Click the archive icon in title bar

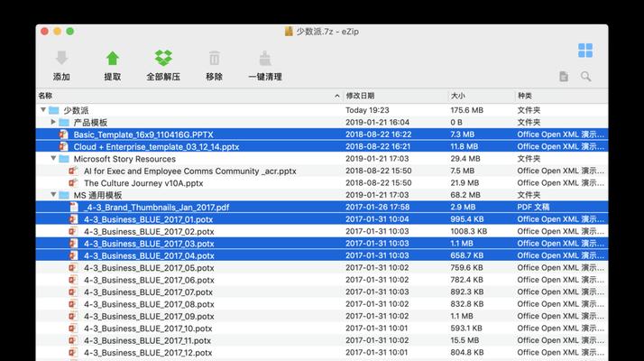coord(290,32)
